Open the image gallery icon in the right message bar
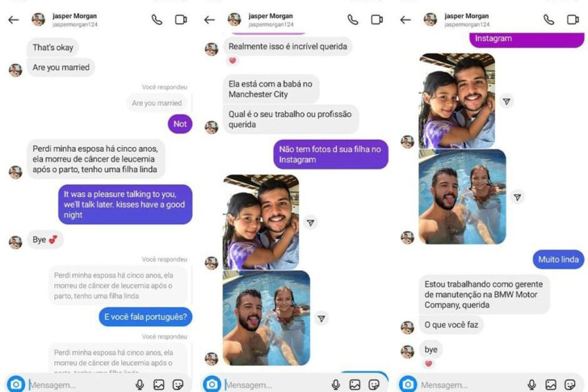The width and height of the screenshot is (588, 392). pyautogui.click(x=551, y=385)
